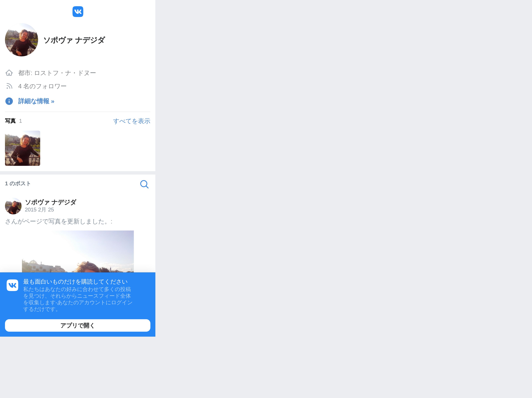
Task: Click the followers feed icon
Action: coord(9,86)
